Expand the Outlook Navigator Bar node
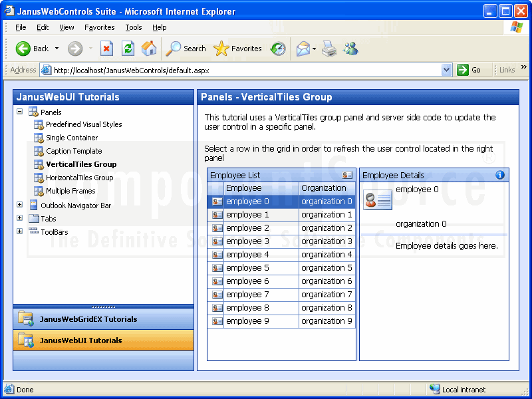The width and height of the screenshot is (532, 399). pos(20,205)
